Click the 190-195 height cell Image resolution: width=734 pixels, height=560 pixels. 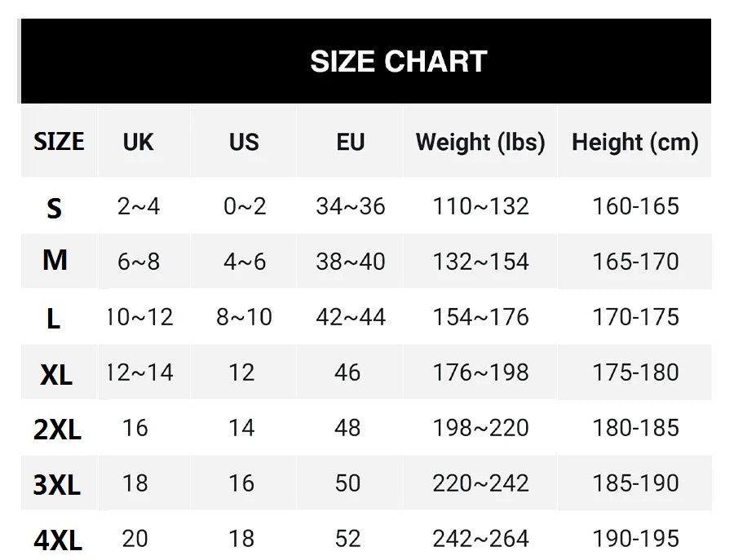pyautogui.click(x=635, y=538)
